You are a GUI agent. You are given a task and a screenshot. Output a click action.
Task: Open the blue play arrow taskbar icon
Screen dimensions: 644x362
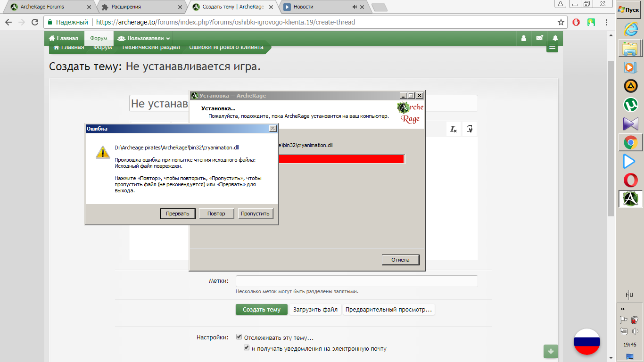(x=630, y=161)
